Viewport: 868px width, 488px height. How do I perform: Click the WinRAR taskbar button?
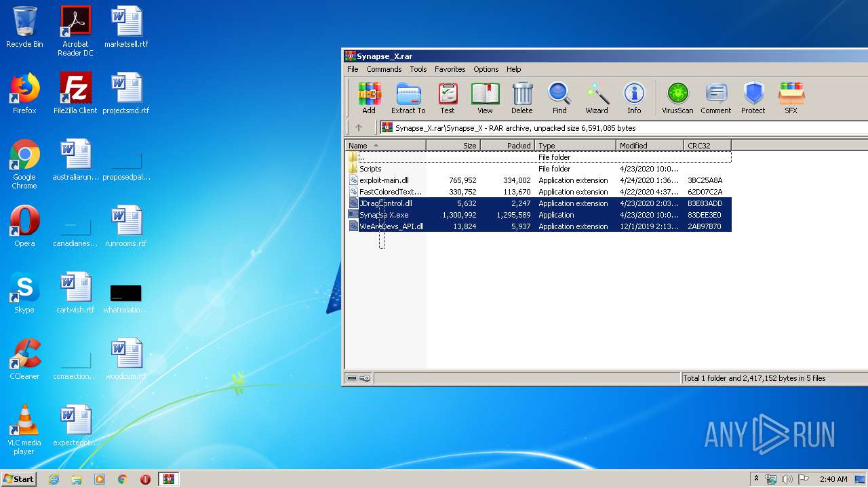coord(168,479)
